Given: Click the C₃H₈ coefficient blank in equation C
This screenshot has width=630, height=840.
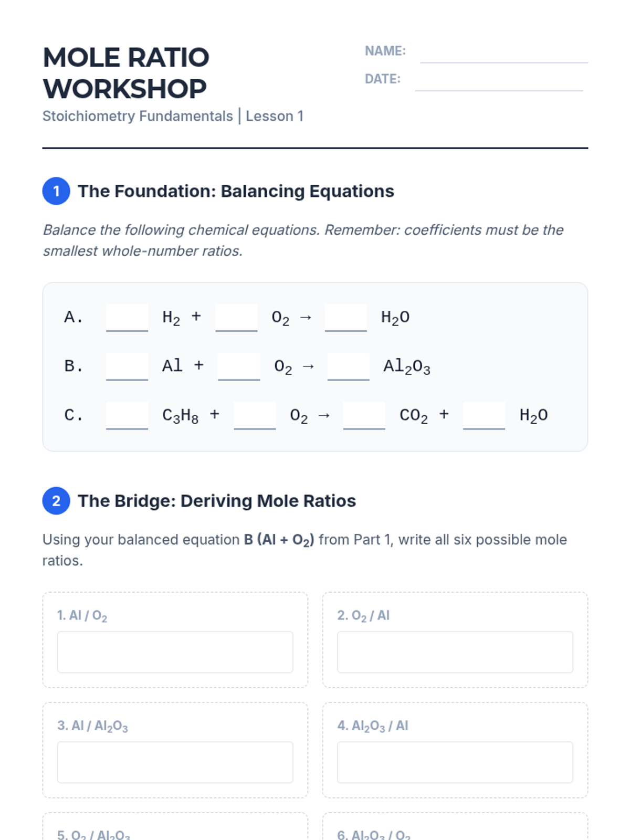Looking at the screenshot, I should 127,416.
